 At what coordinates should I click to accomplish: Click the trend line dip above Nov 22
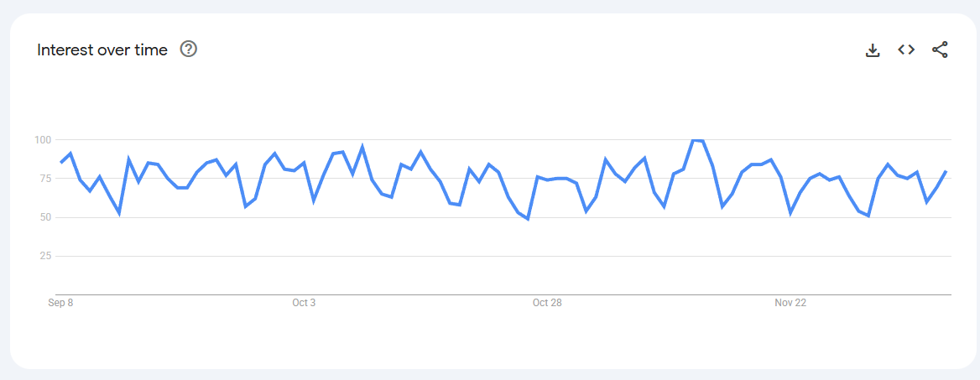pos(790,213)
